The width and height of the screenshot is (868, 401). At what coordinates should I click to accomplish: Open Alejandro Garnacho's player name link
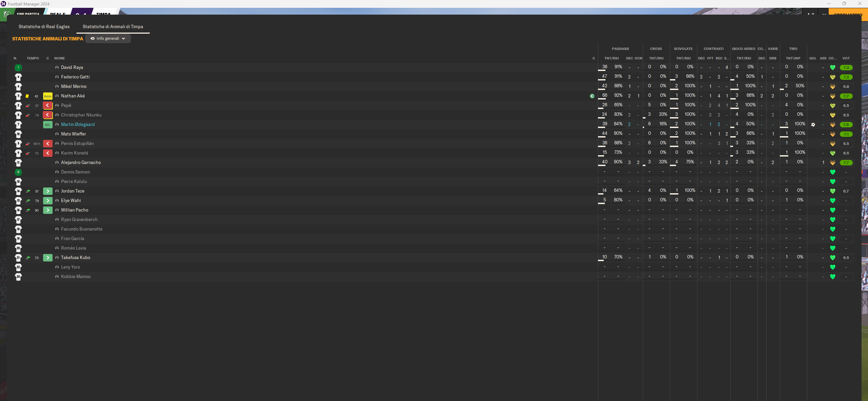(81, 163)
